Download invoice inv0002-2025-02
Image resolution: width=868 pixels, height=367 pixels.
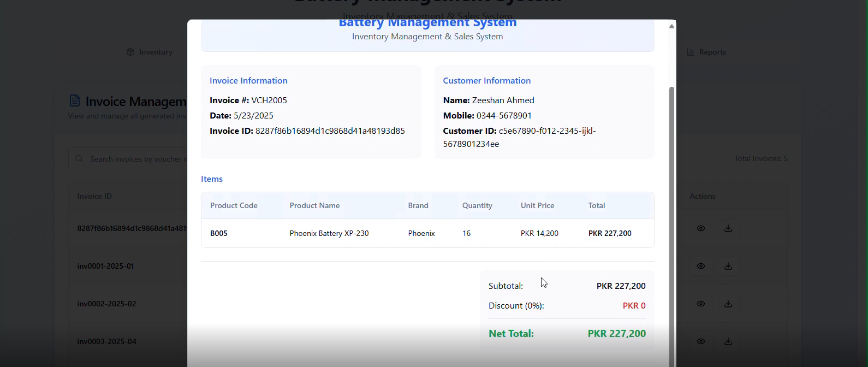click(728, 304)
